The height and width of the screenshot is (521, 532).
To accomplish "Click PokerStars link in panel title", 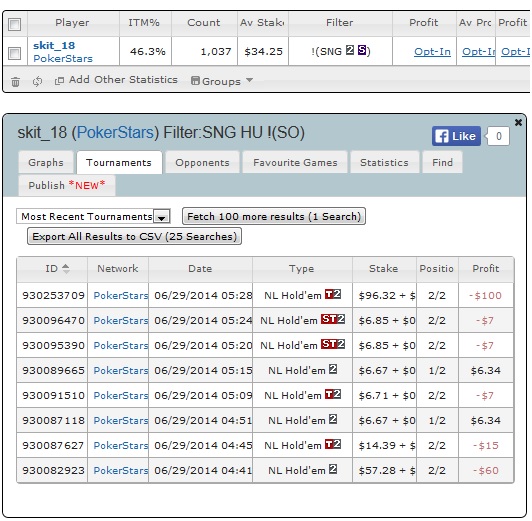I will (115, 133).
